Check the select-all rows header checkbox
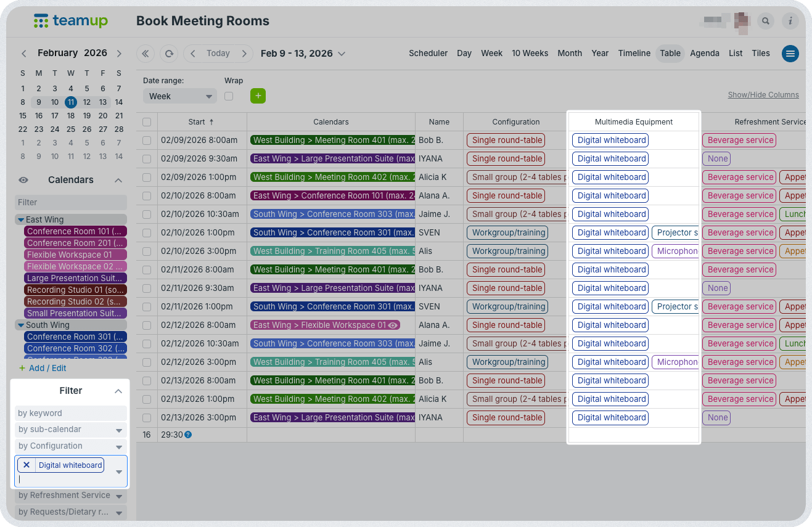This screenshot has height=527, width=812. point(147,122)
